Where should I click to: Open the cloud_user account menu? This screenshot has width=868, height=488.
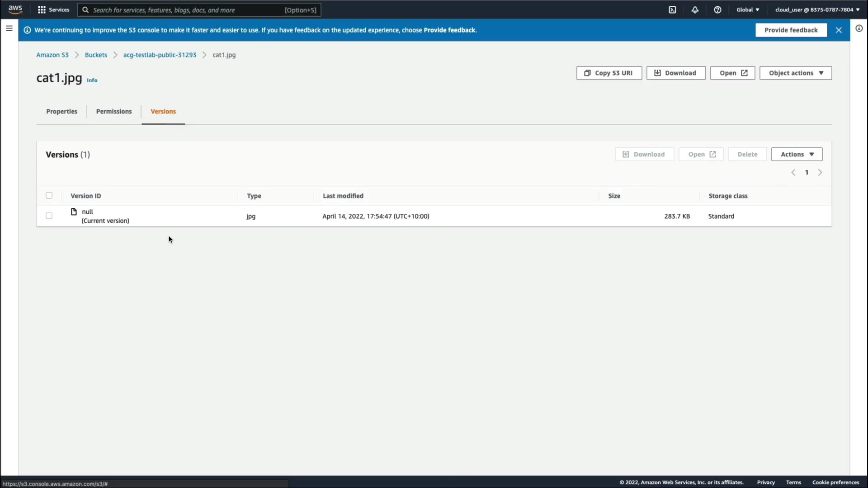coord(817,9)
